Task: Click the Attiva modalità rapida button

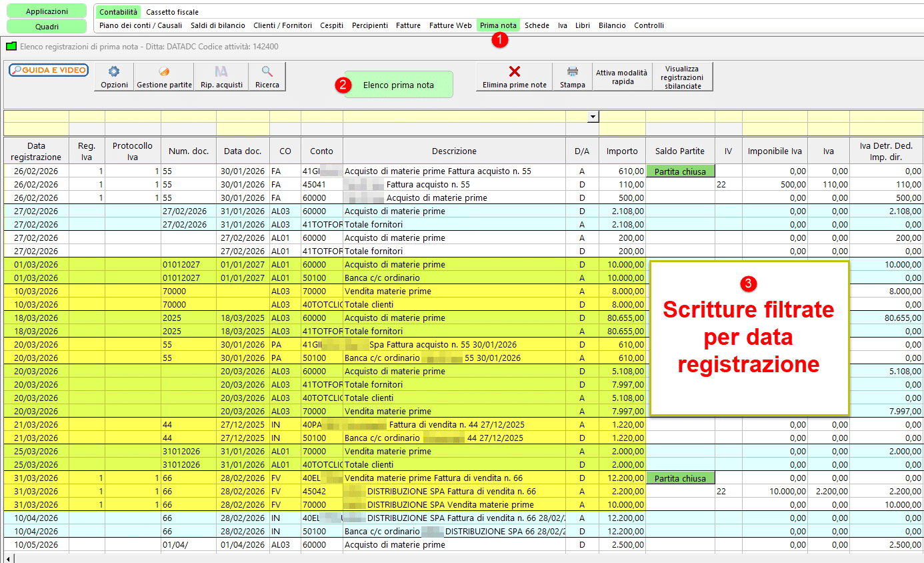Action: 621,77
